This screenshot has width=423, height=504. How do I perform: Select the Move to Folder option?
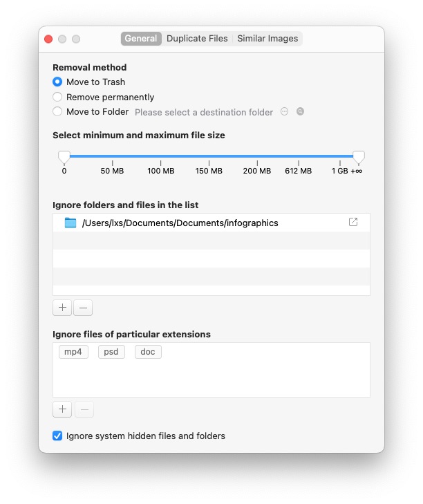pos(58,112)
